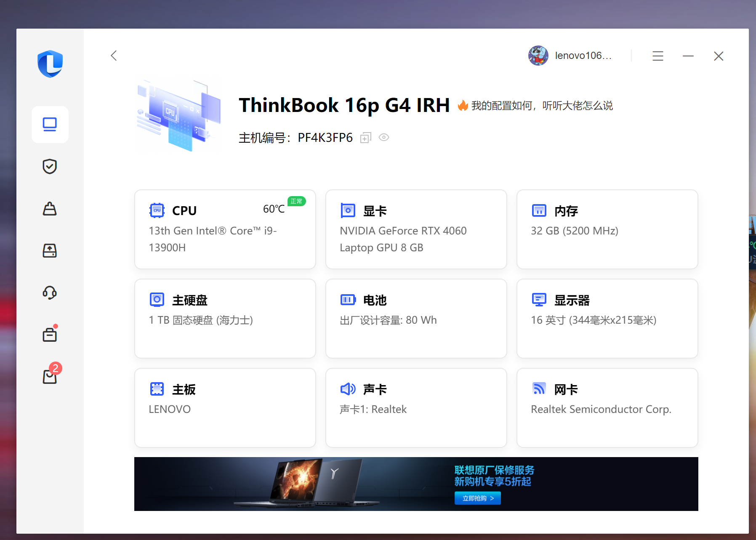The image size is (756, 540).
Task: Click the 60°C CPU temperature
Action: click(274, 209)
